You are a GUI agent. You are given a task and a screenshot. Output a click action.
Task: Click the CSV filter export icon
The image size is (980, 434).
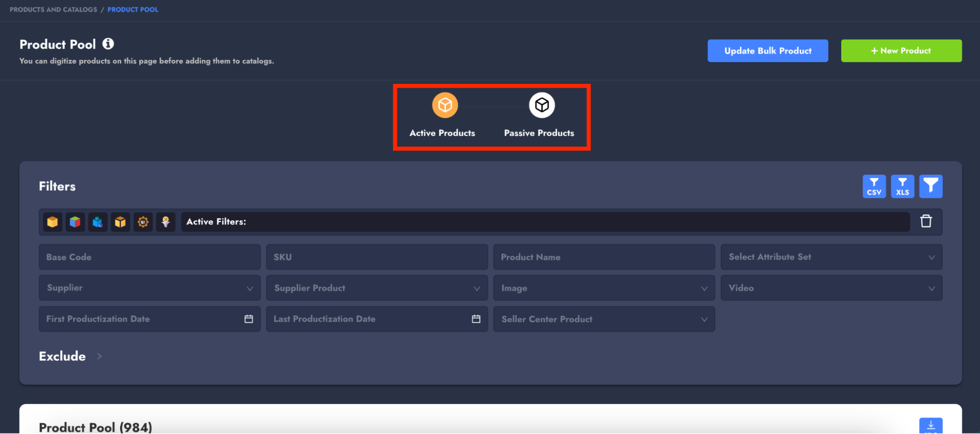point(874,186)
